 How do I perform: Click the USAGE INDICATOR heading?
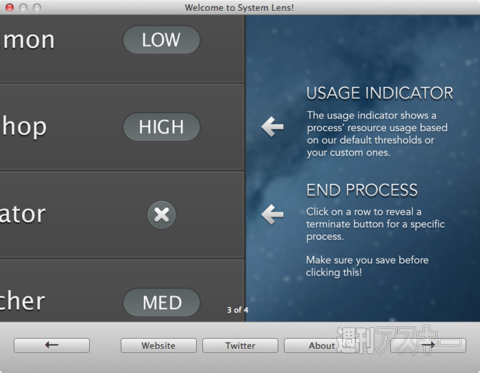tap(380, 93)
